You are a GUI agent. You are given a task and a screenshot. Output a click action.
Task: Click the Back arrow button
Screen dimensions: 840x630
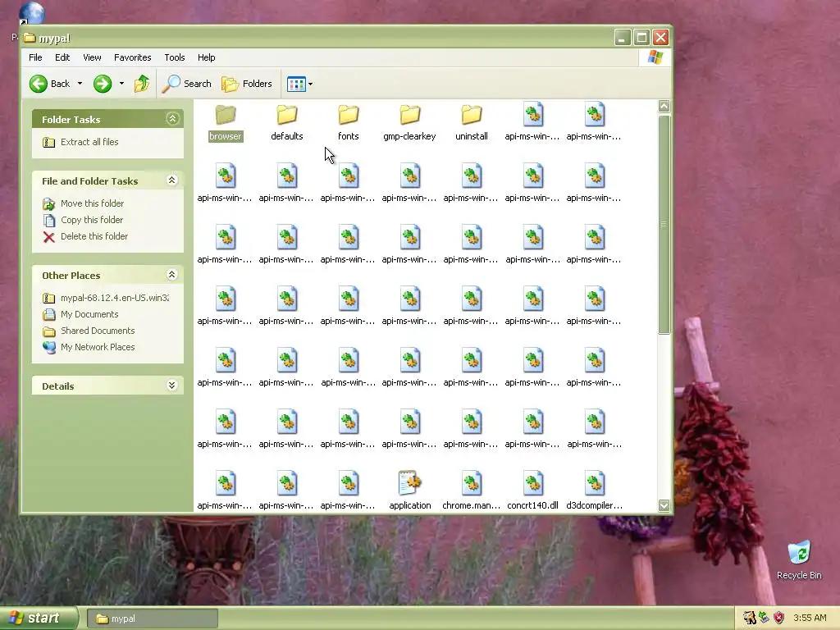(49, 84)
